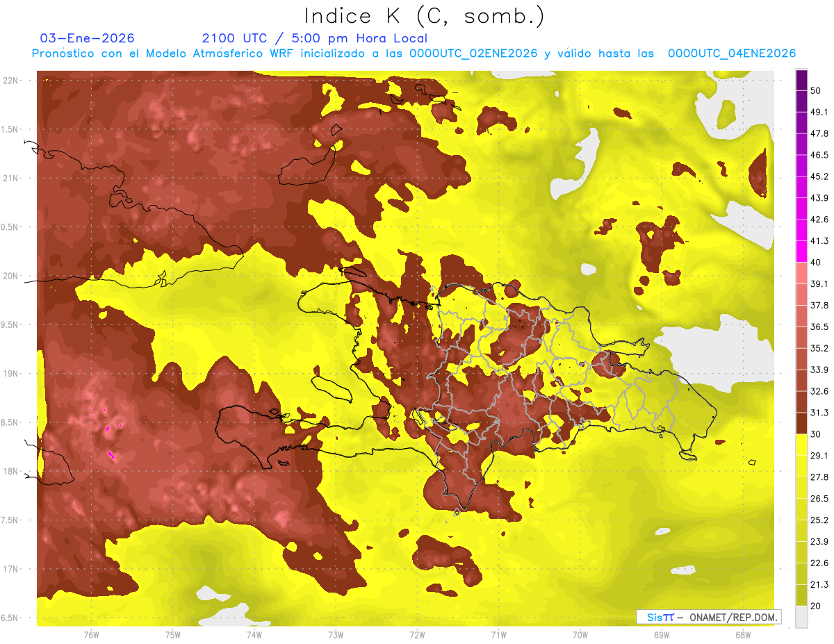Viewport: 834px width, 644px height.
Task: Click the latitude label "8.5N"
Action: [x=10, y=422]
